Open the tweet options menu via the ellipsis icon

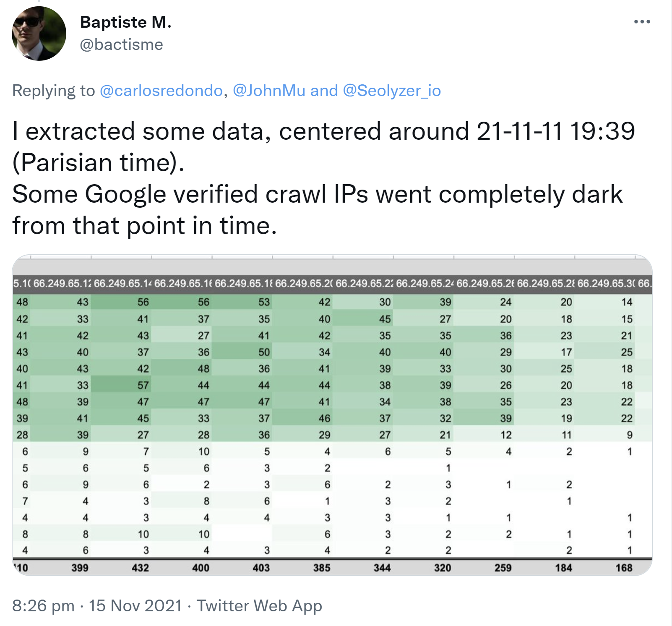point(641,21)
